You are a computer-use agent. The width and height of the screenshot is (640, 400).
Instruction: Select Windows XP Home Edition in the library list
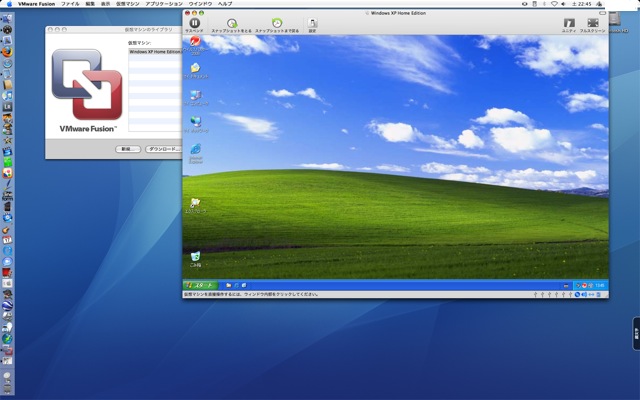[x=155, y=52]
